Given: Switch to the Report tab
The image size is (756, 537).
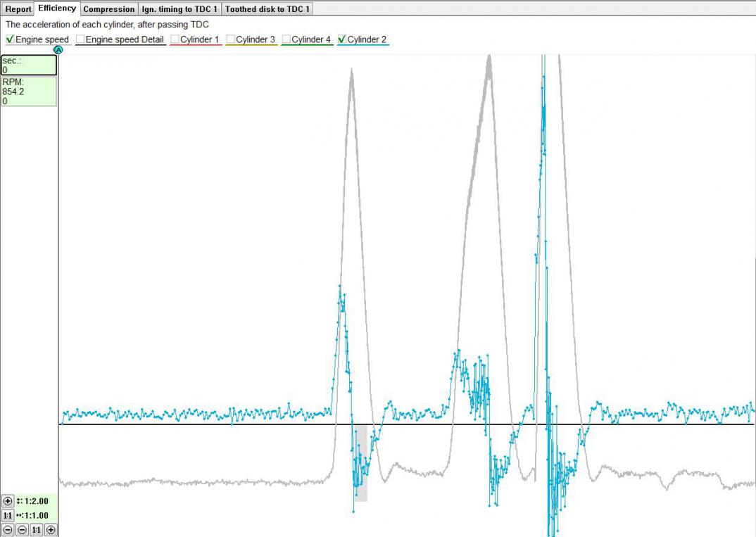Looking at the screenshot, I should (x=18, y=9).
